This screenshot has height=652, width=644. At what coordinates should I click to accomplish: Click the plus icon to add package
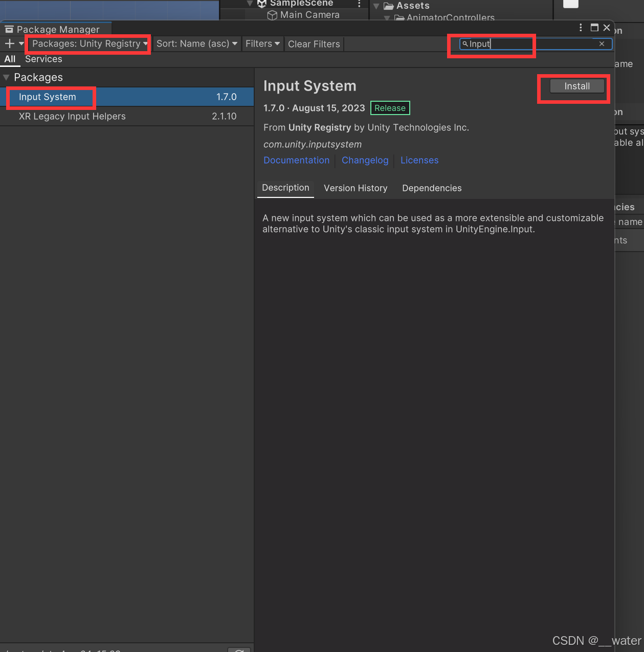[x=9, y=44]
